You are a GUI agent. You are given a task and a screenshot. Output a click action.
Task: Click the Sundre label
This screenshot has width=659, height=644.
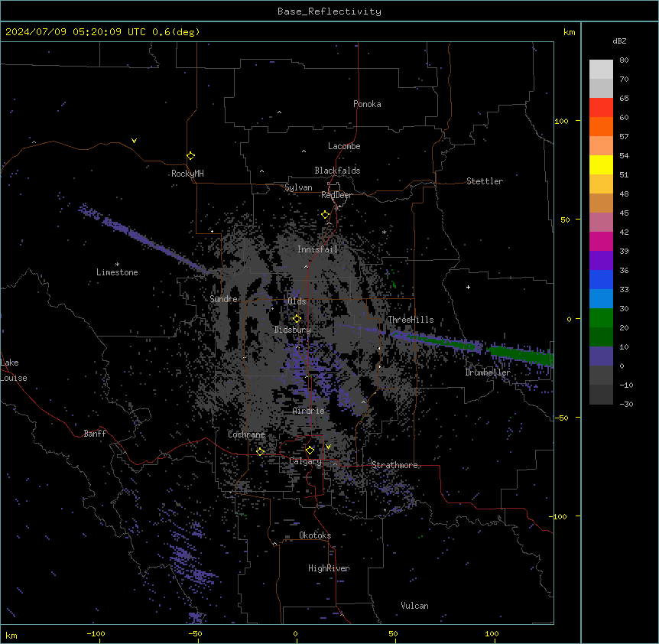(223, 299)
